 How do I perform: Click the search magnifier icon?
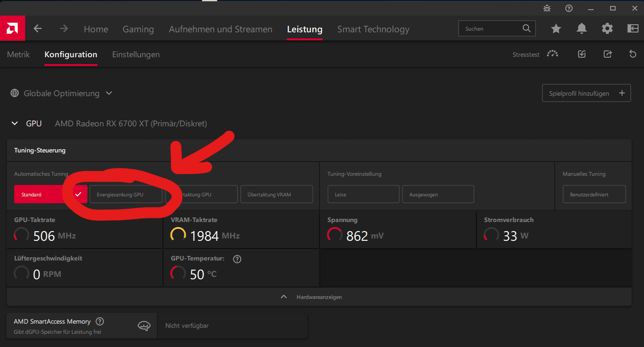point(526,28)
